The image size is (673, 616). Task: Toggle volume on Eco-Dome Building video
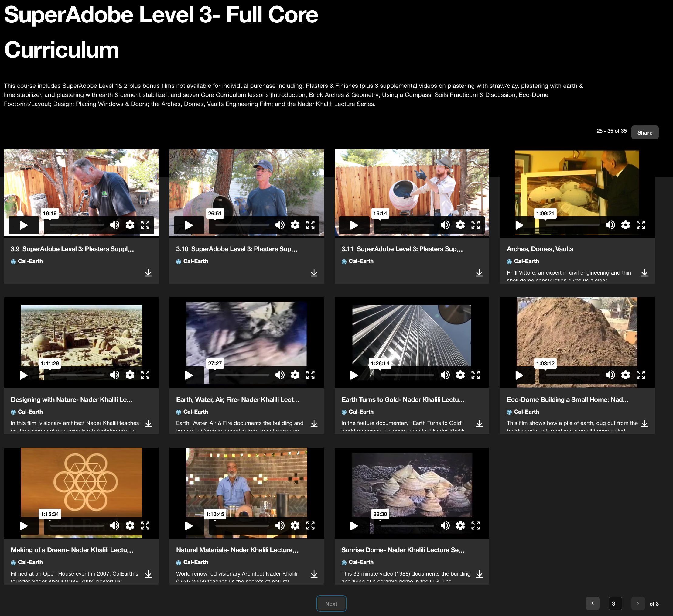[610, 375]
